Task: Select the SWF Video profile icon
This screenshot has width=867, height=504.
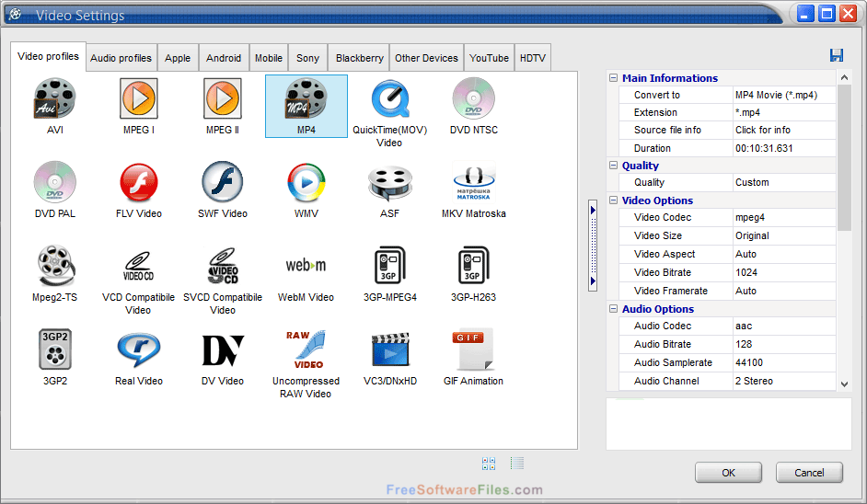Action: pyautogui.click(x=223, y=182)
